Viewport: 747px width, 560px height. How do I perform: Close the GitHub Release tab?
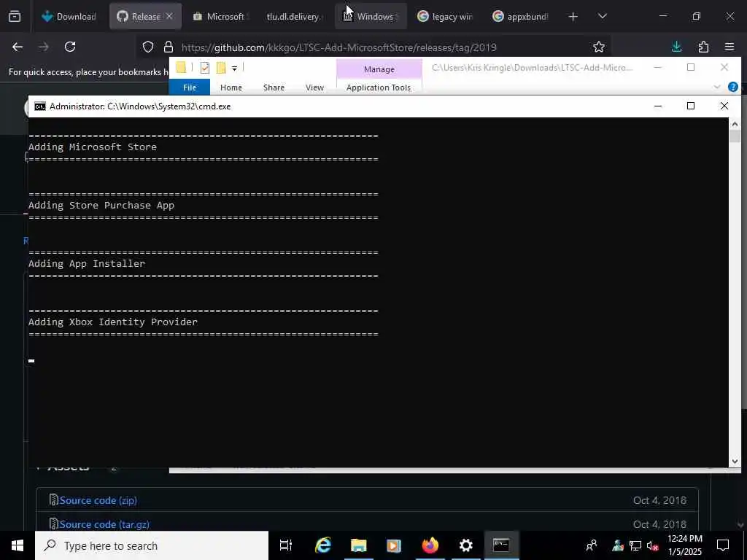point(169,16)
